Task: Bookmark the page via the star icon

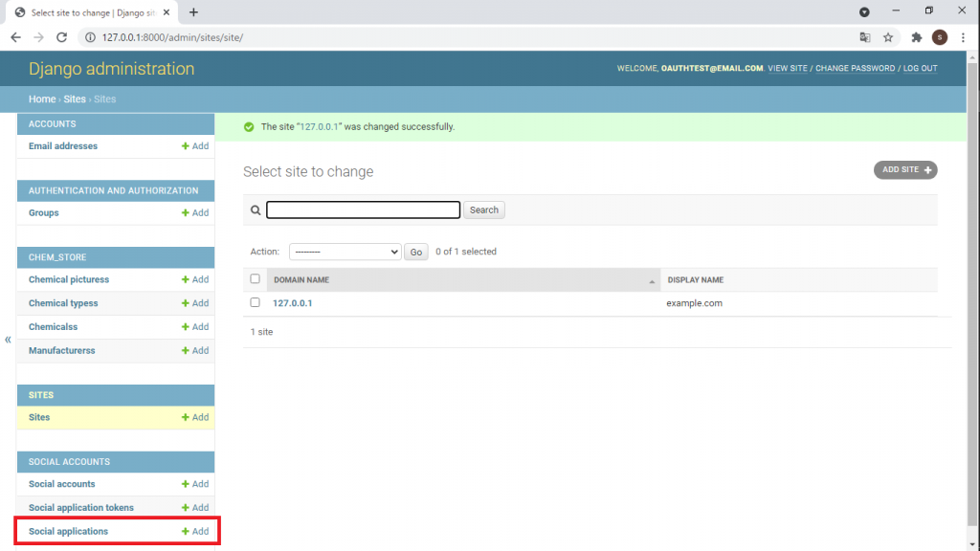Action: [887, 36]
